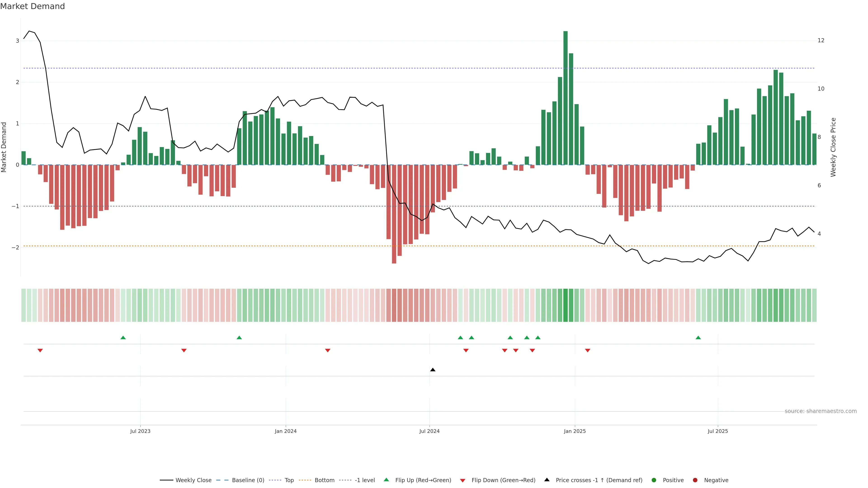The image size is (868, 488).
Task: Click the source: sharemaestro.com text
Action: pos(821,411)
